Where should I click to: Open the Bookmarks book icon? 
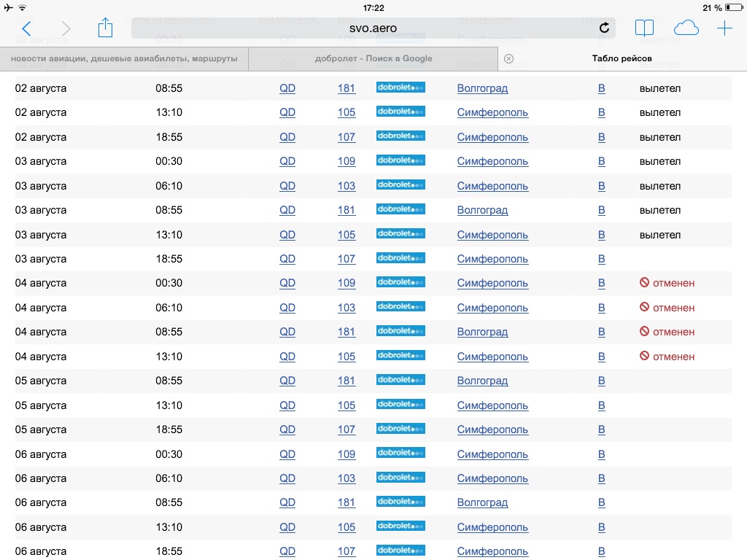coord(644,28)
